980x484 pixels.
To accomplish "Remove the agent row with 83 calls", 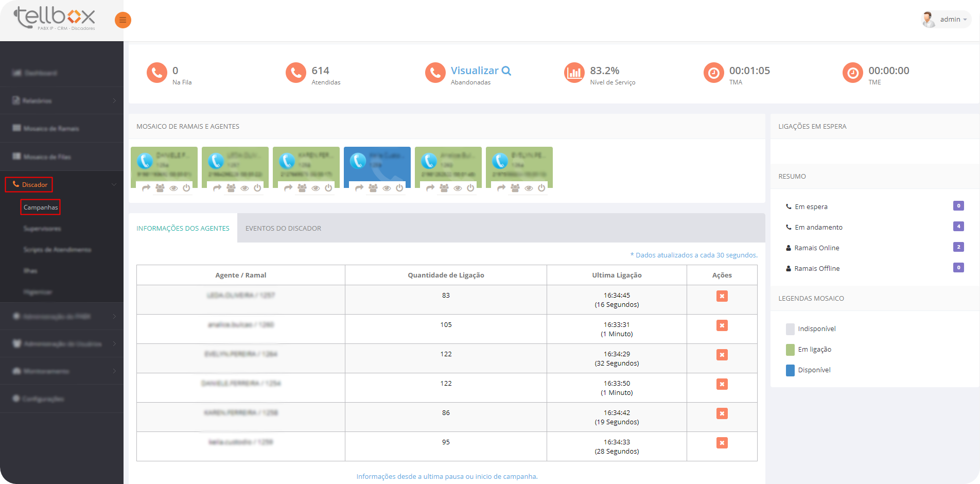I will 722,296.
